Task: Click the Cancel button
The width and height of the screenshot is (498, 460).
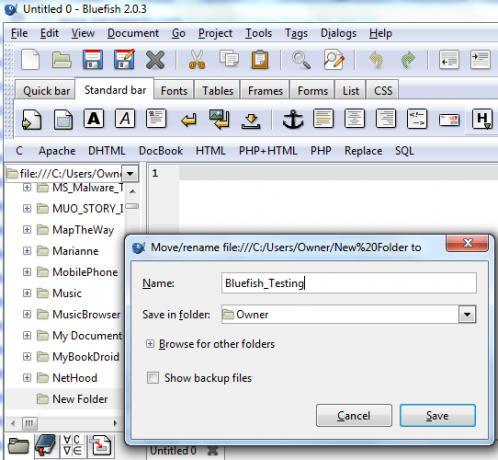Action: click(x=354, y=416)
